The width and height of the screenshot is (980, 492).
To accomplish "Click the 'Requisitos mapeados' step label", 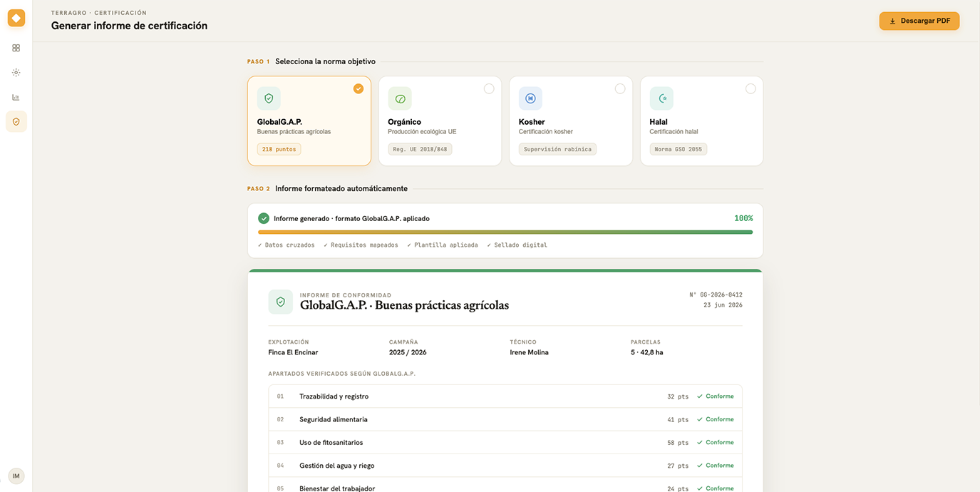I will (361, 245).
